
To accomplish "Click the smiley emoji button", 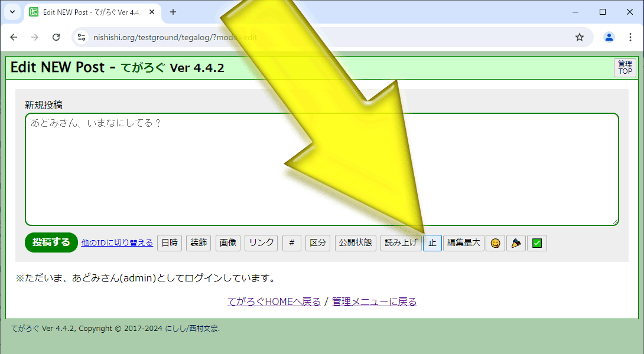I will coord(495,243).
